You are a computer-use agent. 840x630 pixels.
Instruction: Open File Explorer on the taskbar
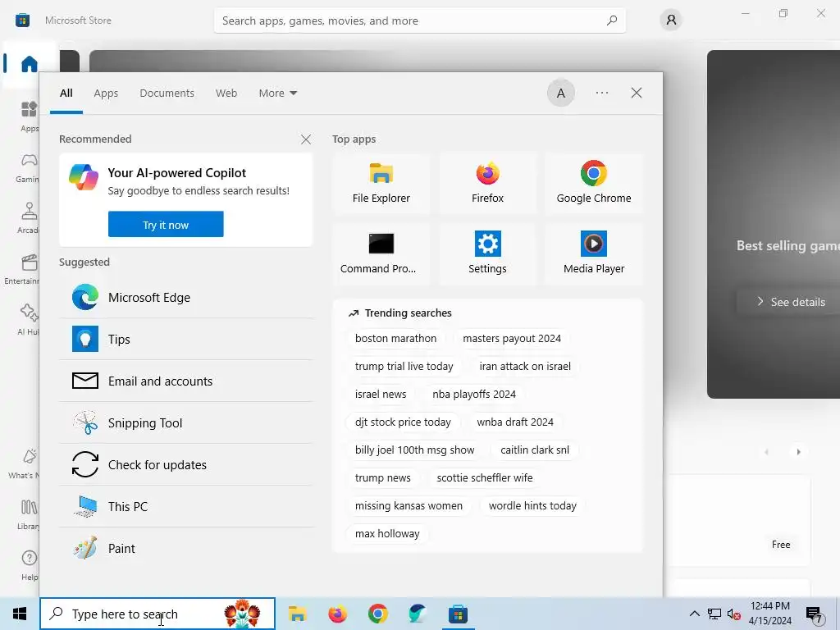(x=297, y=614)
